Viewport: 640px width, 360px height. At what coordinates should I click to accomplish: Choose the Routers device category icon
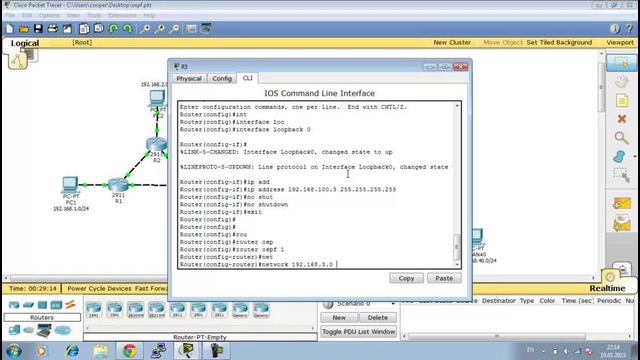(x=14, y=305)
